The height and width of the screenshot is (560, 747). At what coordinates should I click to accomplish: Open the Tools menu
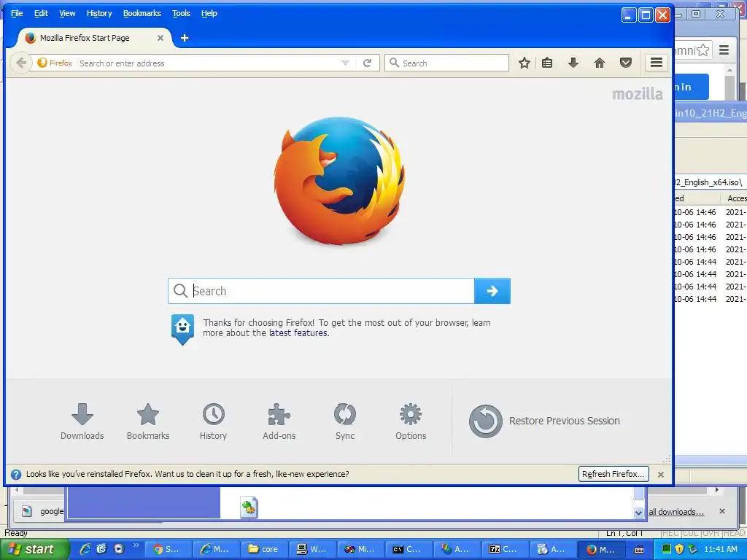181,13
